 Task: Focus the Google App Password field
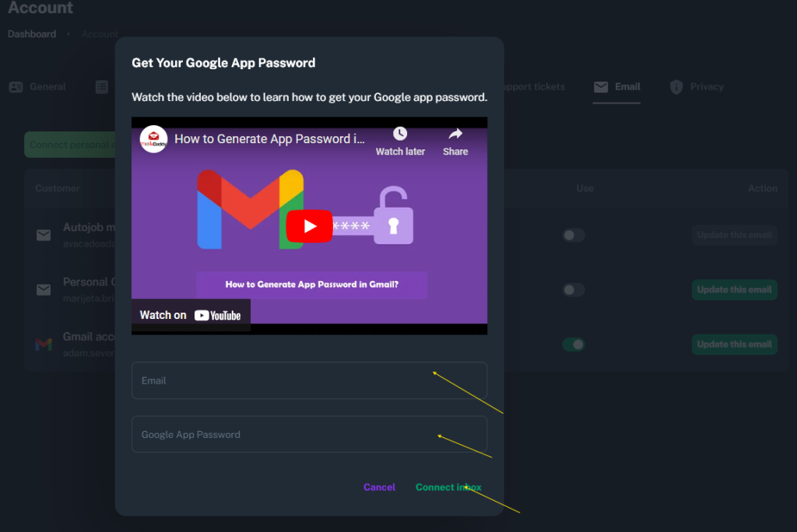tap(309, 435)
